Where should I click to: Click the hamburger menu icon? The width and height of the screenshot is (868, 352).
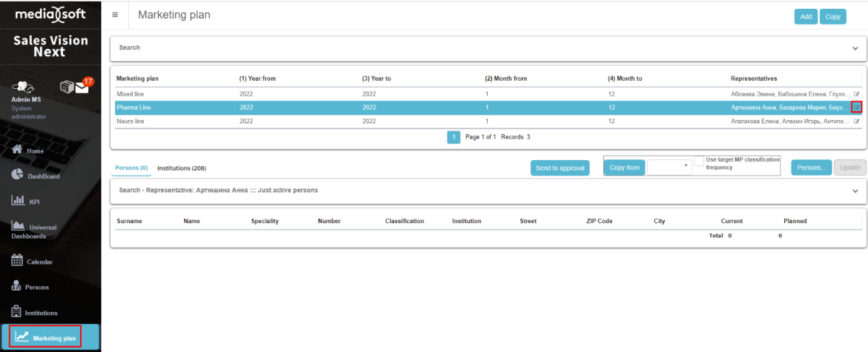coord(115,15)
